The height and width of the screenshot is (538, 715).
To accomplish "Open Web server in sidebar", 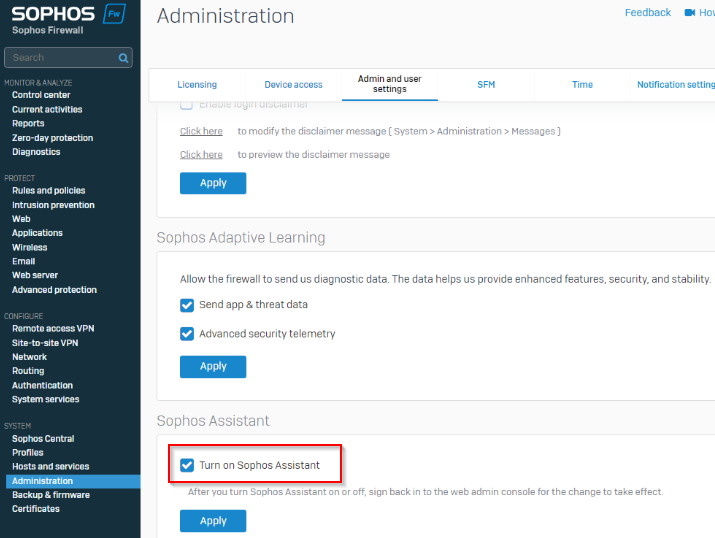I will click(x=35, y=275).
